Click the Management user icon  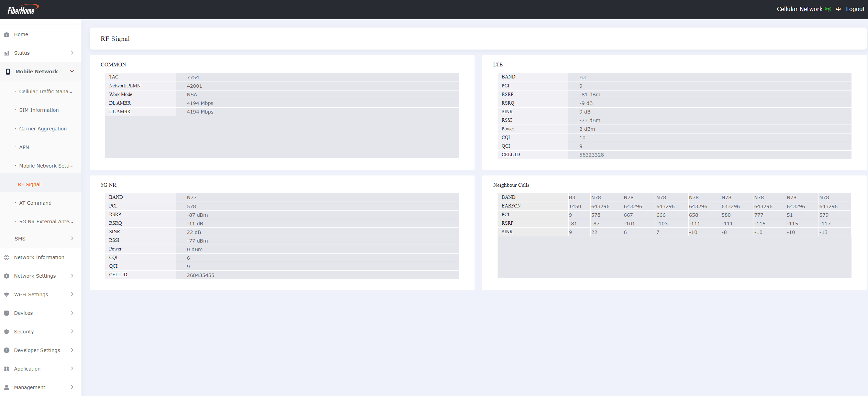7,387
